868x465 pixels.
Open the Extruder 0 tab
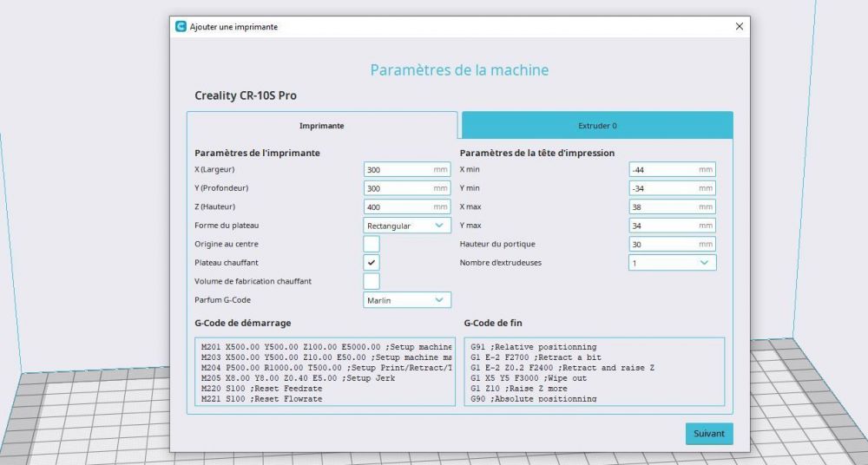(x=597, y=126)
